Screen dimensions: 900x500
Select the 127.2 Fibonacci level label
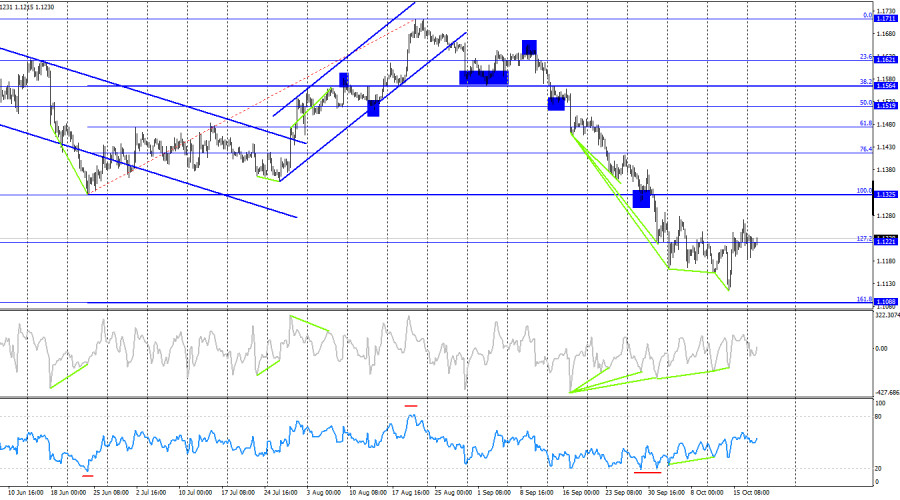864,239
